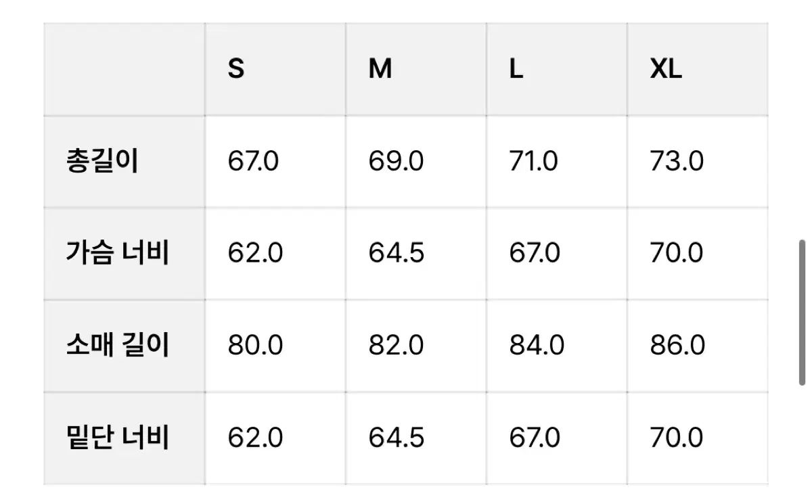Select the 밑단 너비 row label
This screenshot has width=812, height=504.
pyautogui.click(x=118, y=438)
